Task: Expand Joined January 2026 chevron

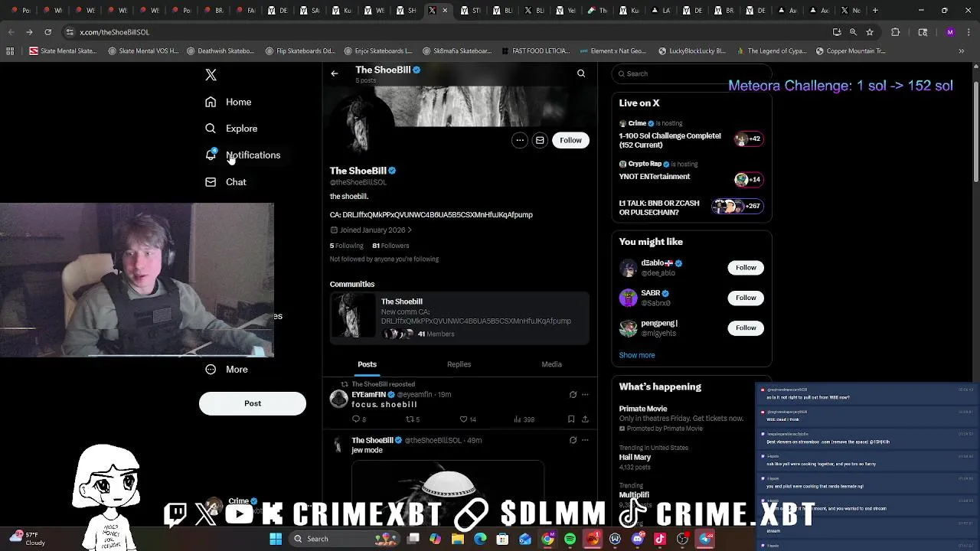Action: [x=410, y=230]
